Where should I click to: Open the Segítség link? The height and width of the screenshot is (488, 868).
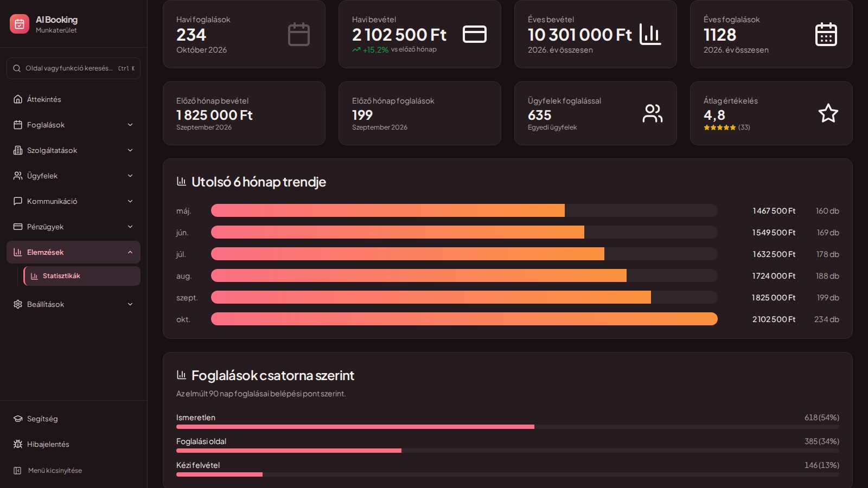point(73,419)
